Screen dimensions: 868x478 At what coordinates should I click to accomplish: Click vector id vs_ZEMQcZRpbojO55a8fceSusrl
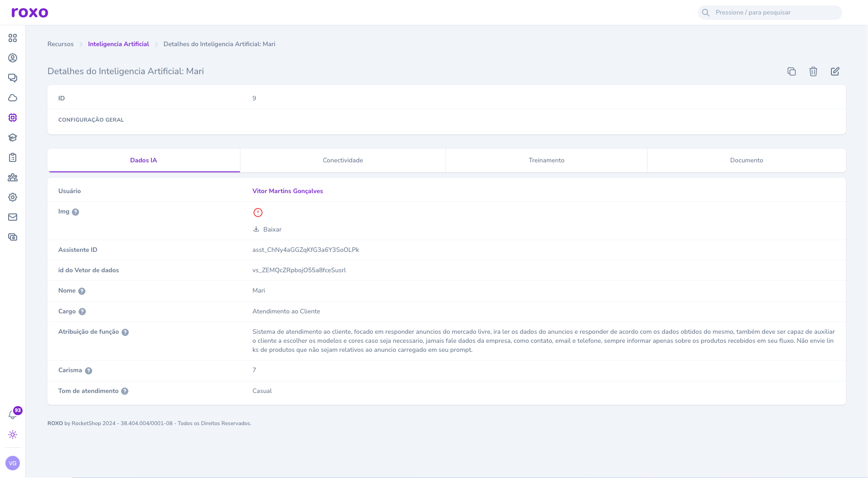299,270
